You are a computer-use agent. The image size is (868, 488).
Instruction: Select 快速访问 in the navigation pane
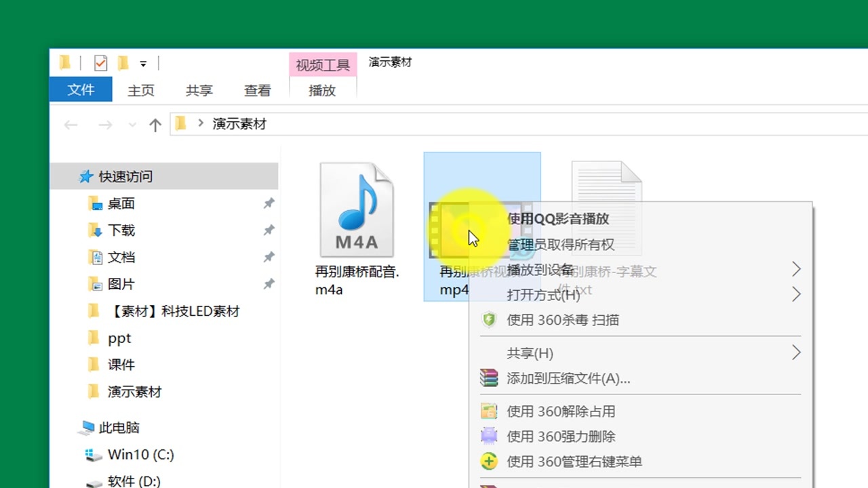pos(164,176)
